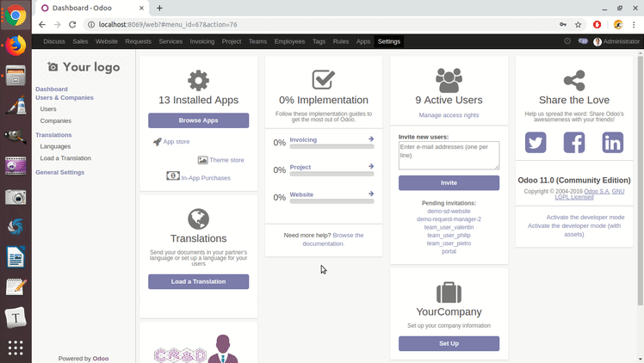644x363 pixels.
Task: Open pending invitation portal
Action: [449, 251]
